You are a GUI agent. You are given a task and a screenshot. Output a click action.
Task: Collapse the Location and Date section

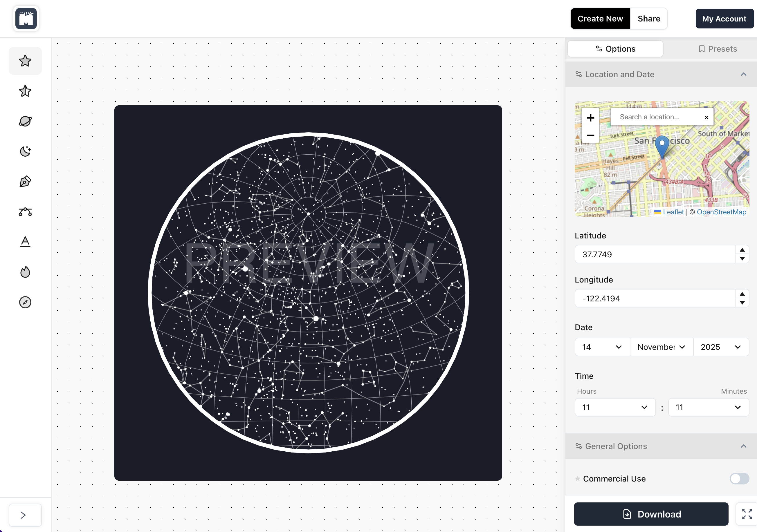click(743, 75)
